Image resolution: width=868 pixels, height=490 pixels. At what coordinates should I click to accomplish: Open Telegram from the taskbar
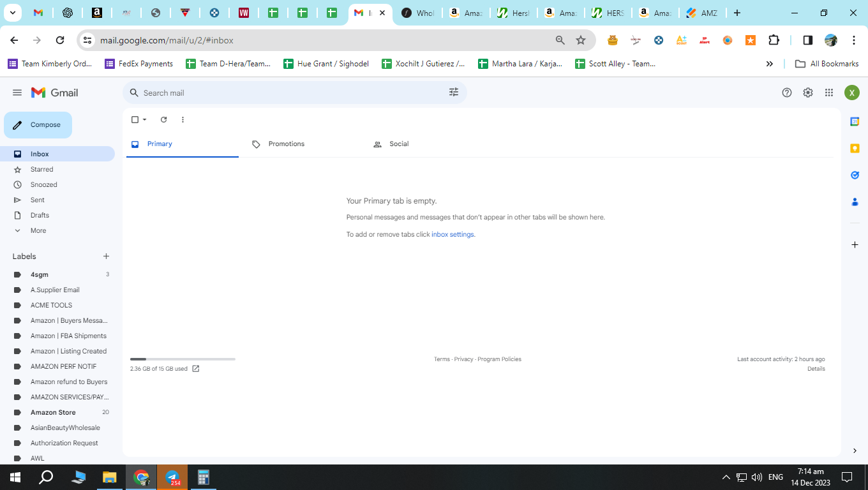coord(172,477)
